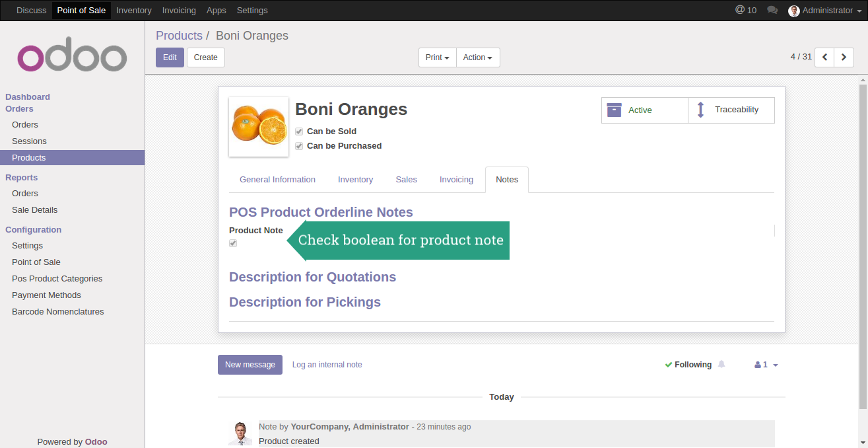Viewport: 868px width, 448px height.
Task: Click the notification bell icon
Action: pyautogui.click(x=721, y=364)
